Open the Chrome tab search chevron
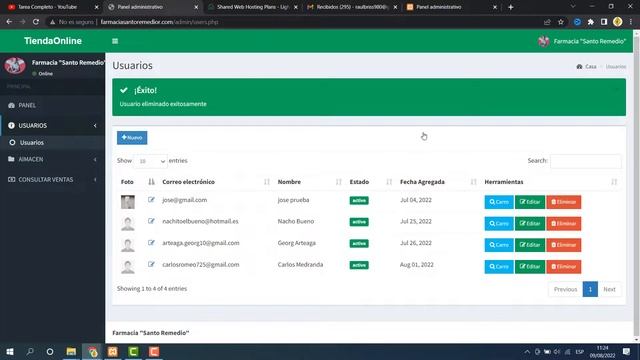The height and width of the screenshot is (360, 640). pos(573,7)
